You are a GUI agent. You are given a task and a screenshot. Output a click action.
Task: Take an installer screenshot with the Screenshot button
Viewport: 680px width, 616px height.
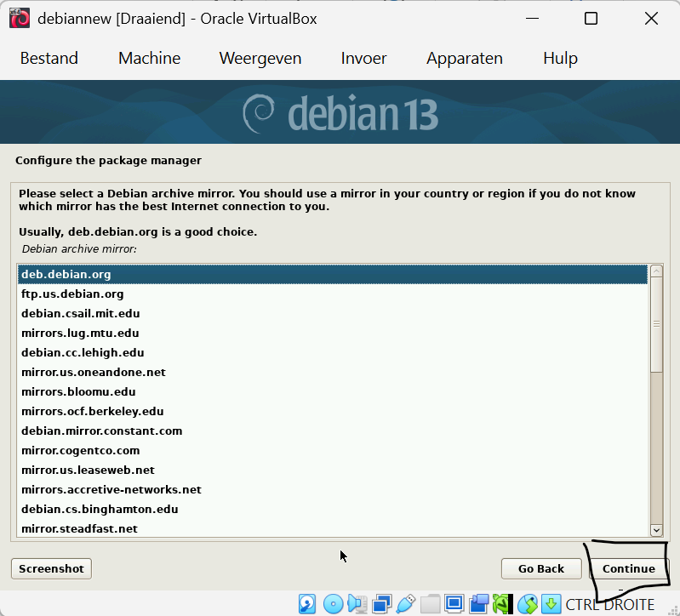tap(51, 568)
